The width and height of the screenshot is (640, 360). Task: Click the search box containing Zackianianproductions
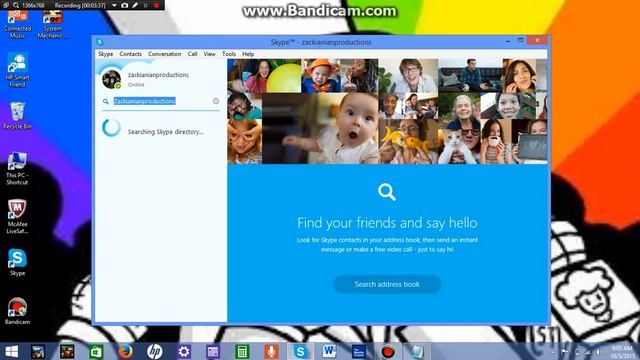point(161,101)
